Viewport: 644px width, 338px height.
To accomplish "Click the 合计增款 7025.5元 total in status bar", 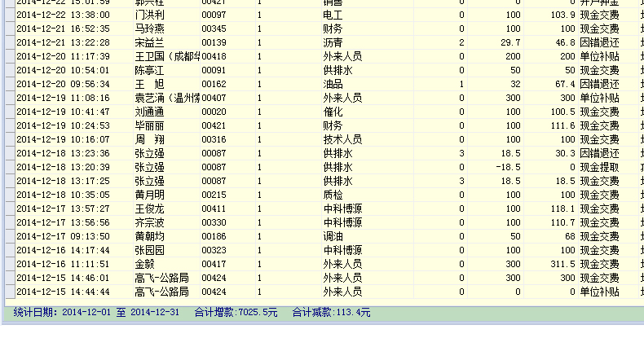I will point(236,312).
